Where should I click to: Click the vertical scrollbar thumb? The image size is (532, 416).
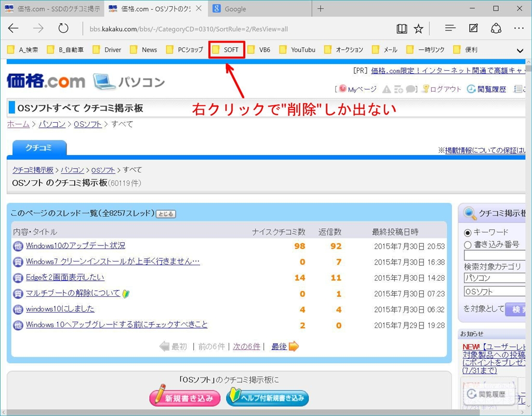(528, 69)
